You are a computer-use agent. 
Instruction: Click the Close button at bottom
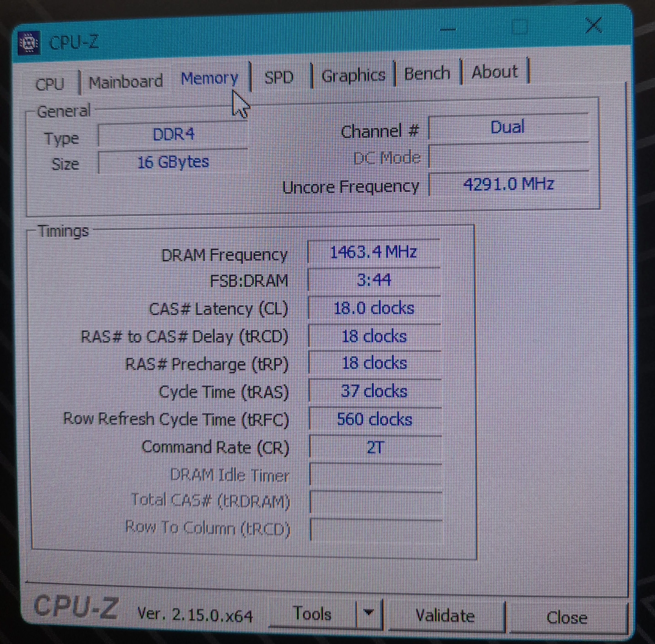[x=566, y=618]
